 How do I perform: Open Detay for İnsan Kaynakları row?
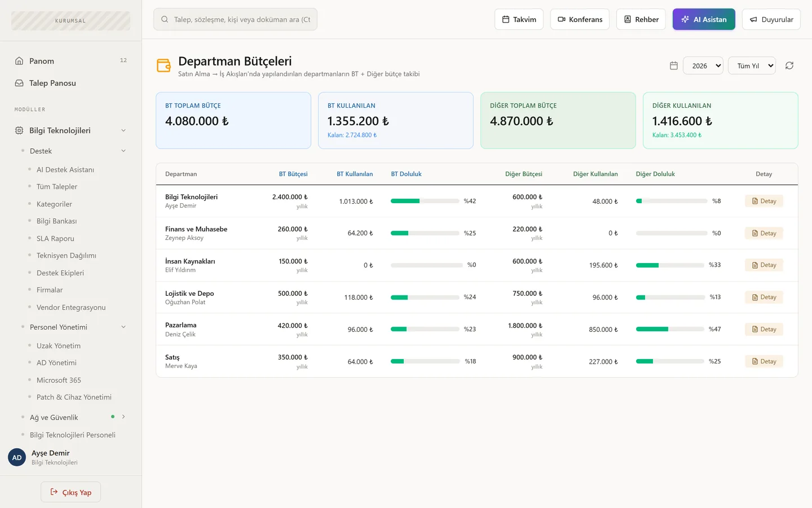[x=764, y=265]
